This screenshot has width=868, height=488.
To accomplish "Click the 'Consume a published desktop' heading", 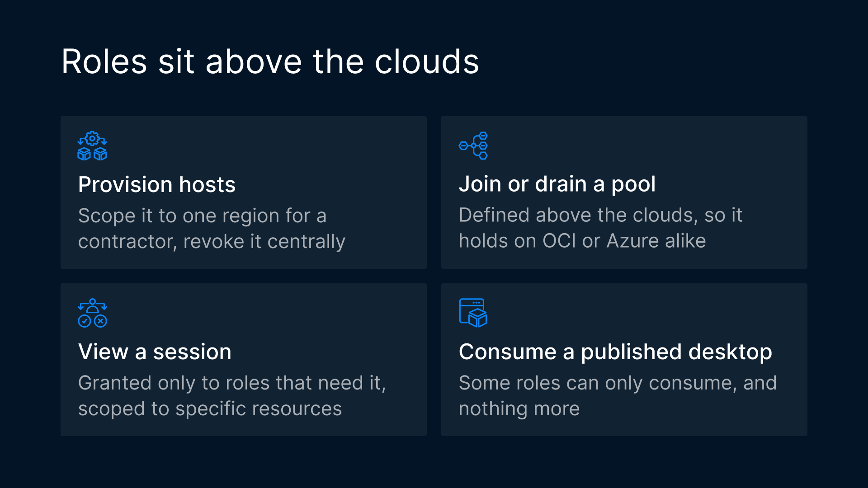I will coord(615,352).
